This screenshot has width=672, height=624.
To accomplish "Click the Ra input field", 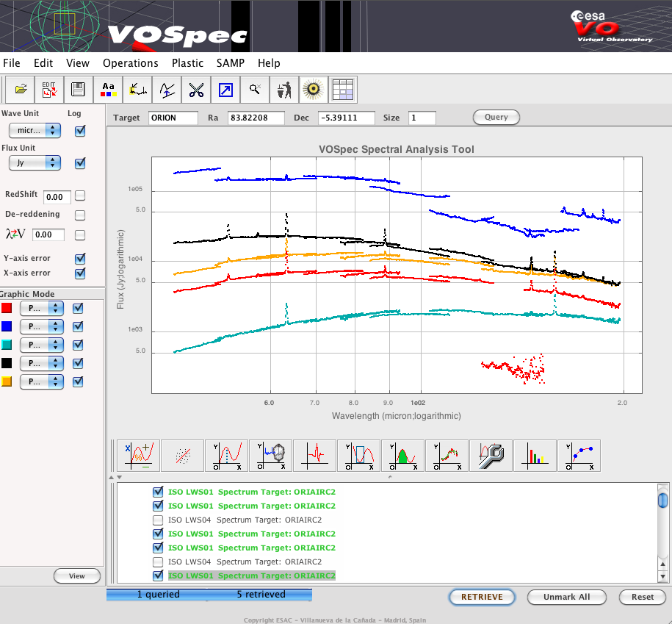I will point(256,118).
